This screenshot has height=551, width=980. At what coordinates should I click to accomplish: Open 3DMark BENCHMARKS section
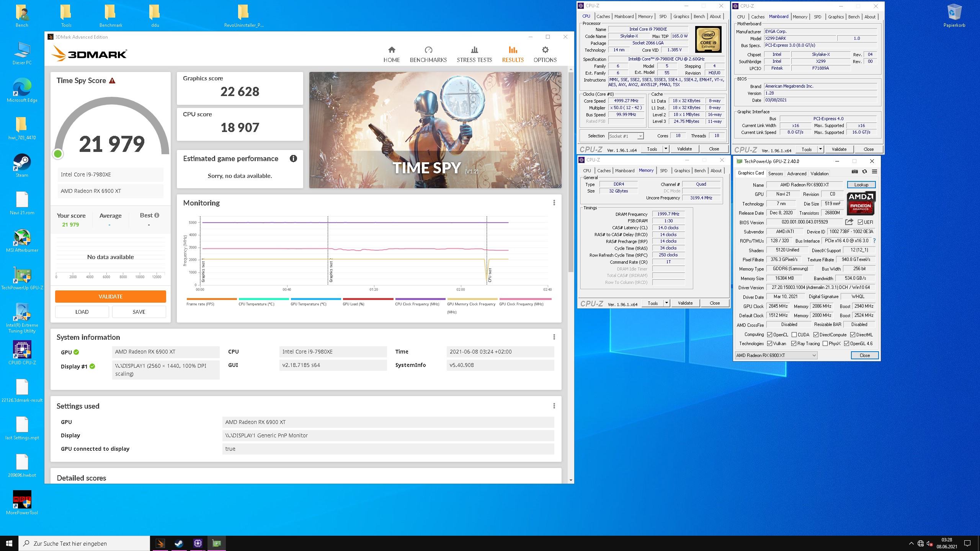[x=428, y=55]
